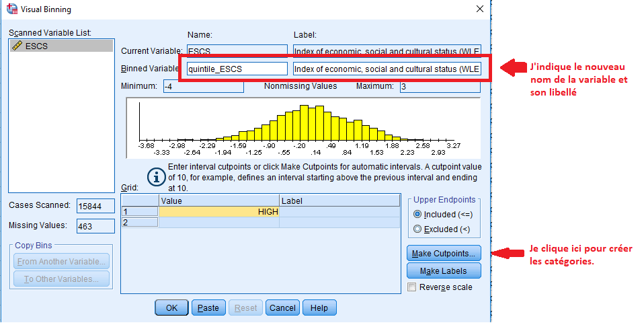Click the Label column header in grid
The width and height of the screenshot is (644, 327).
(x=339, y=201)
